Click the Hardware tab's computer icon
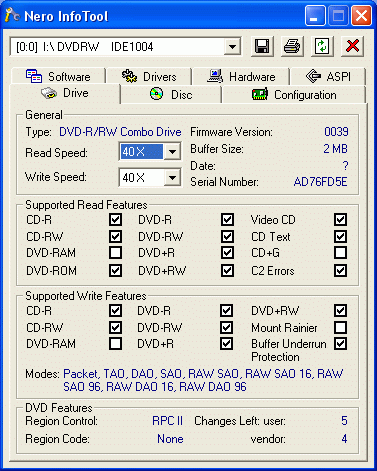Image resolution: width=377 pixels, height=471 pixels. coord(215,76)
